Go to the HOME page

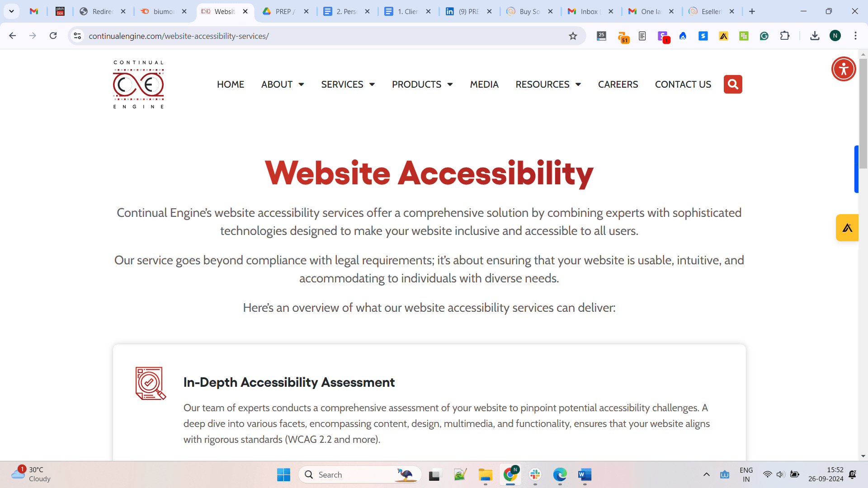[231, 84]
